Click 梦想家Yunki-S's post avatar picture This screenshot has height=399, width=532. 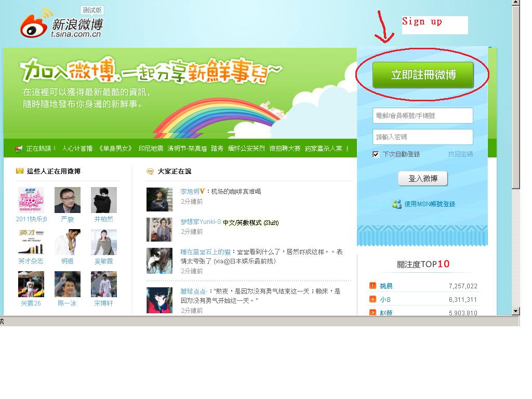pos(159,230)
